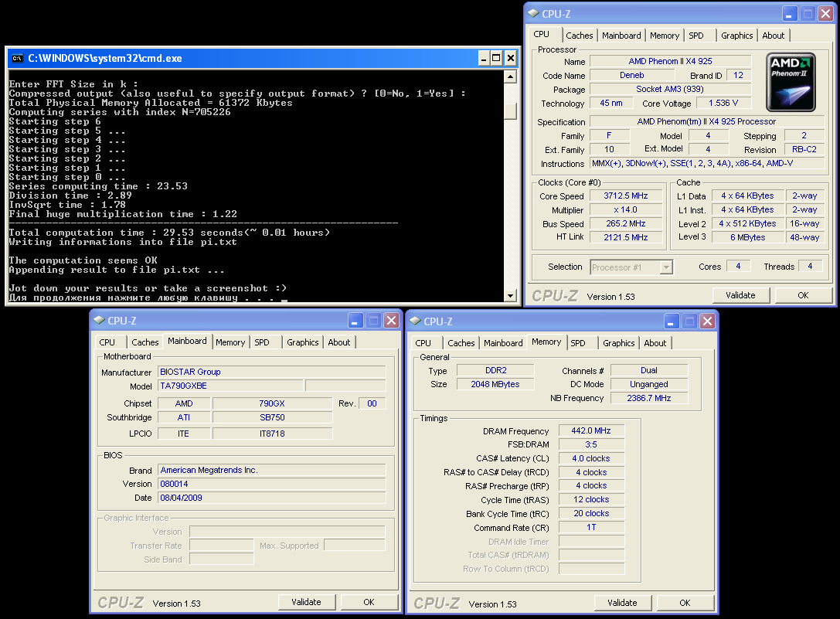Click the Model field TA790GXBE
This screenshot has height=619, width=840.
(230, 386)
